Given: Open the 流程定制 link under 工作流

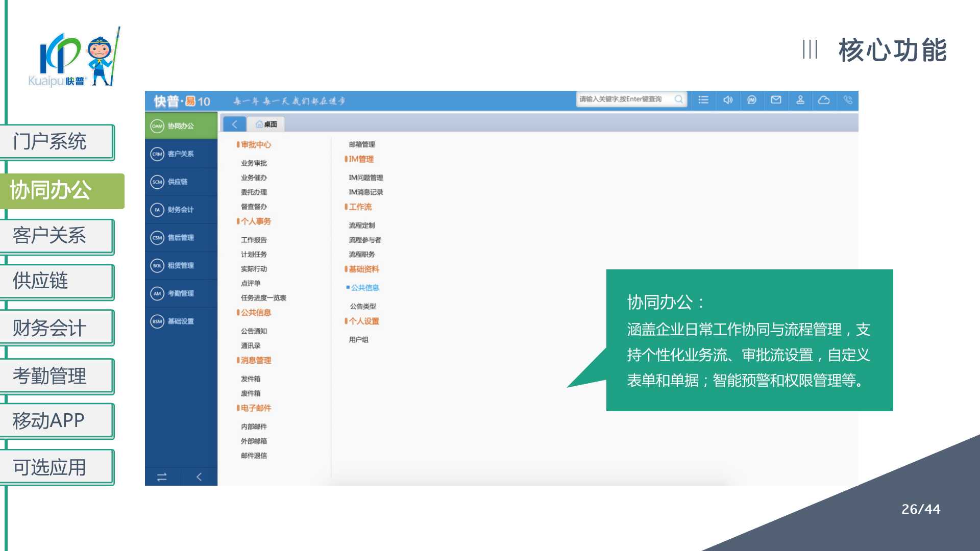Looking at the screenshot, I should (361, 225).
